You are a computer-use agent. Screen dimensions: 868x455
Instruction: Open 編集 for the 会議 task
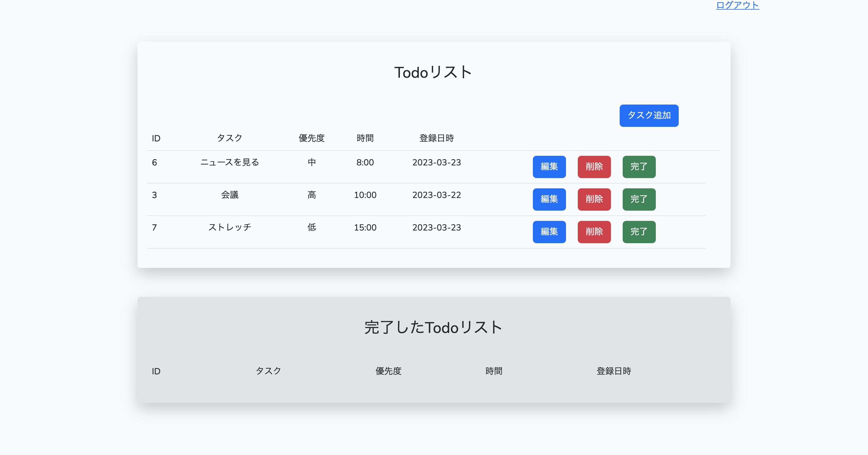pos(549,199)
